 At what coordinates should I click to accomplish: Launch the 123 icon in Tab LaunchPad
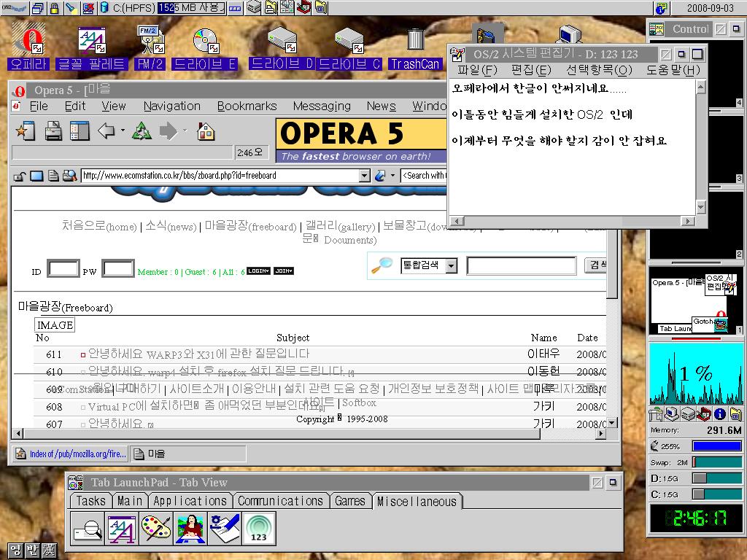(x=259, y=529)
